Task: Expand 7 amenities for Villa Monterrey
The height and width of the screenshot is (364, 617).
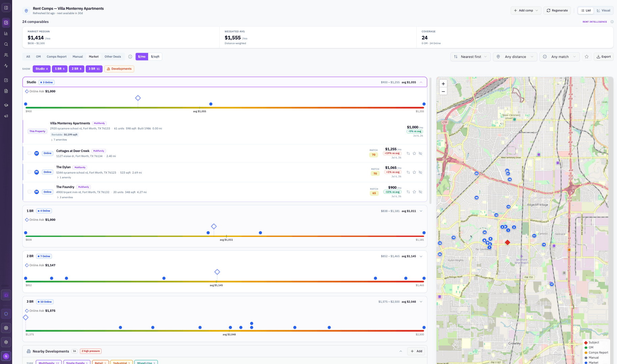Action: [x=59, y=140]
